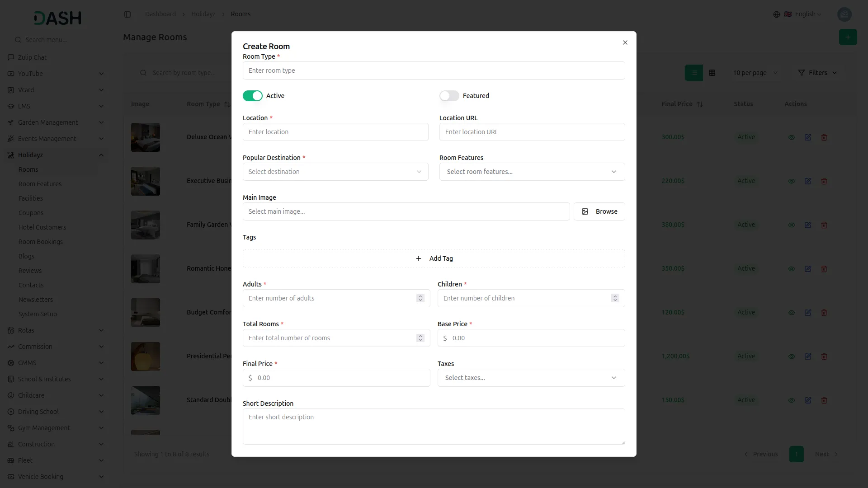Click the Dashboard breadcrumb link
This screenshot has width=868, height=488.
(x=160, y=14)
